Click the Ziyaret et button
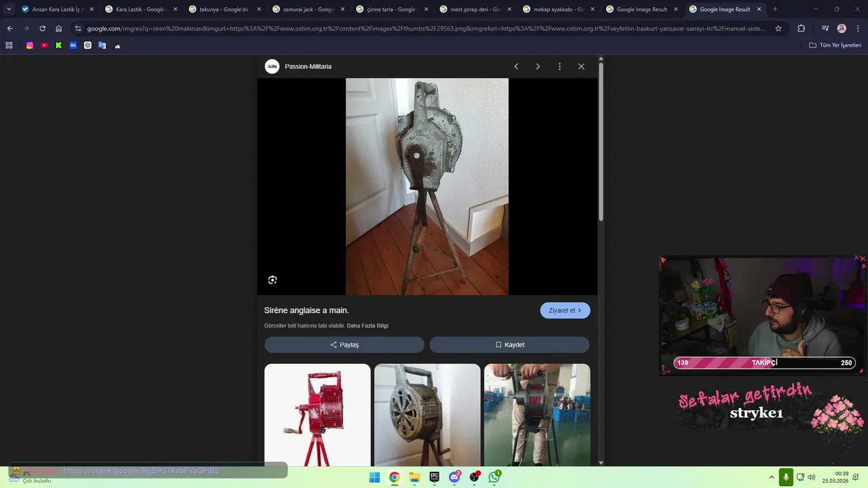Viewport: 868px width, 488px height. pos(565,310)
